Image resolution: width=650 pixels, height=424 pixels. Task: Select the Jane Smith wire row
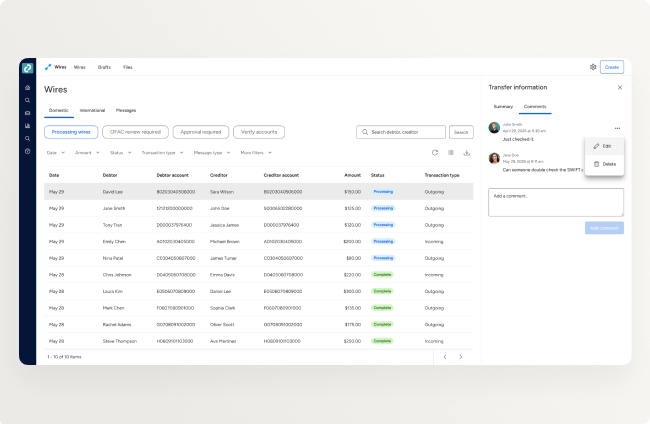[x=259, y=208]
